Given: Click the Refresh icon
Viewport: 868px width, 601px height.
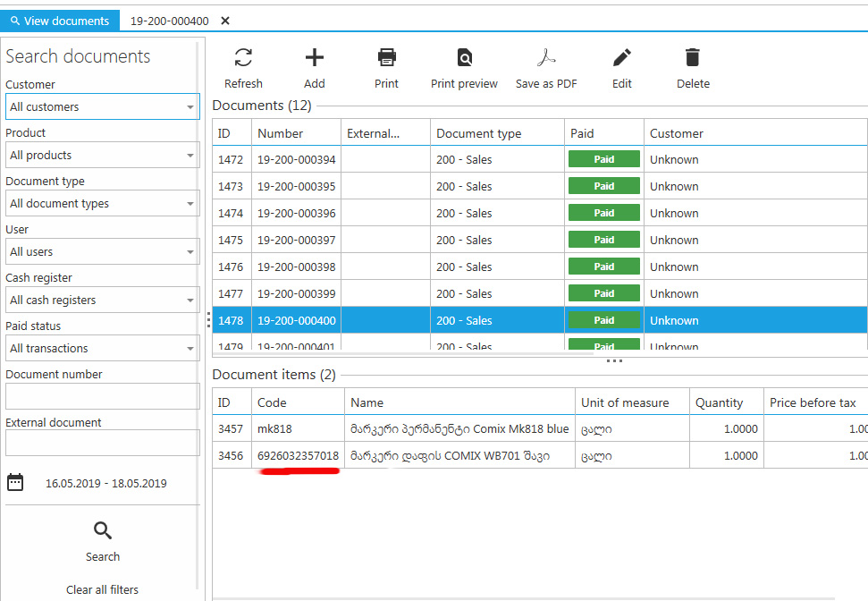Looking at the screenshot, I should (x=243, y=58).
